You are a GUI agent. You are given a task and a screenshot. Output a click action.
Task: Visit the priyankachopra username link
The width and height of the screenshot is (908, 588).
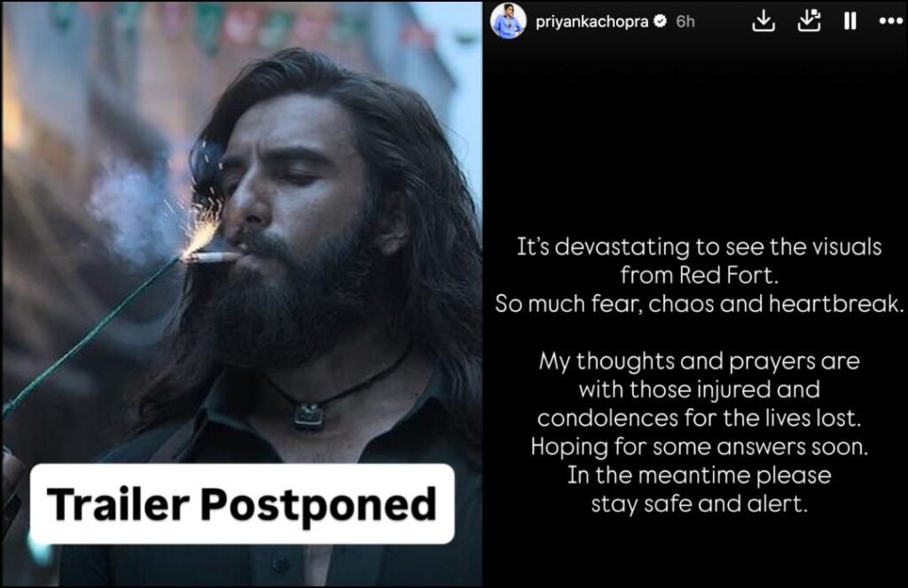click(591, 21)
